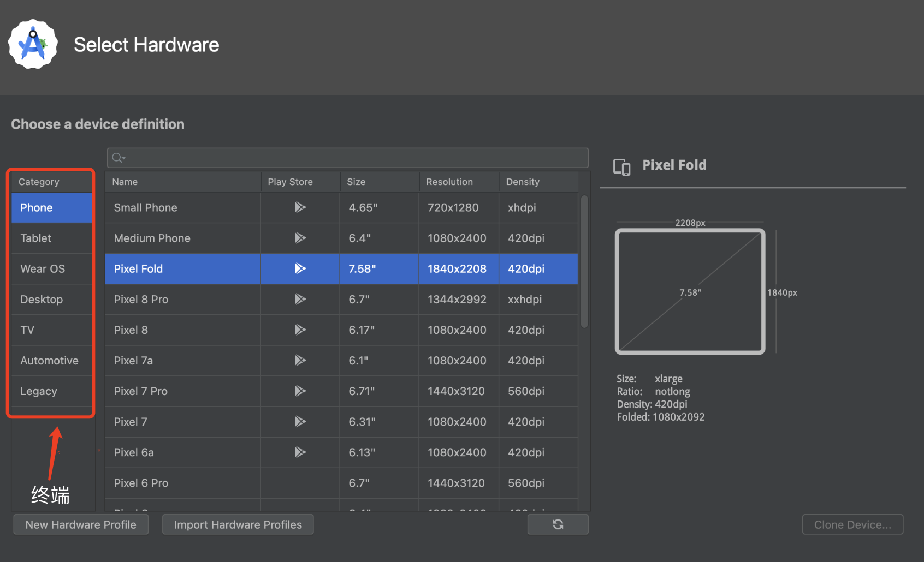Click the device icon beside Pixel Fold title
924x562 pixels.
point(621,166)
